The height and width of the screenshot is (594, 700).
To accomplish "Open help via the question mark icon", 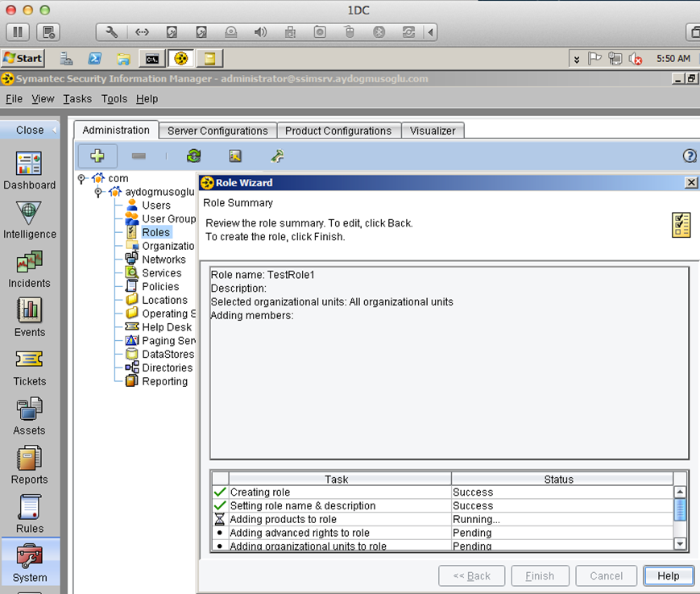I will click(690, 156).
